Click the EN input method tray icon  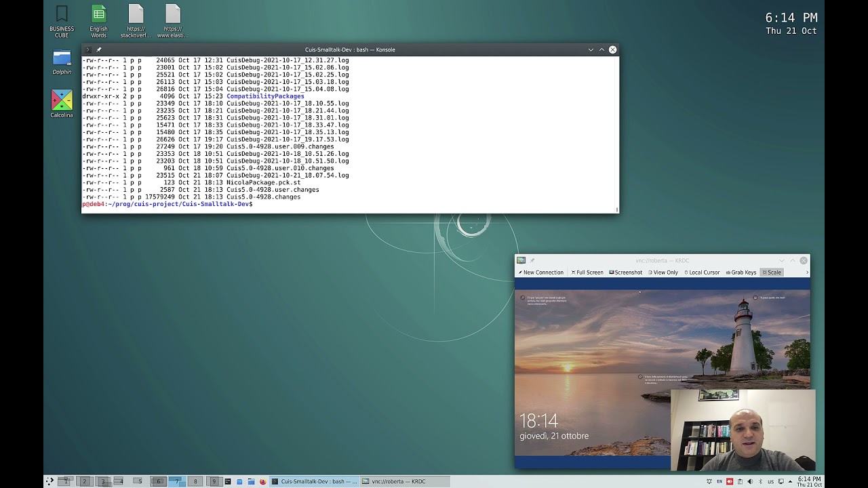(x=719, y=481)
